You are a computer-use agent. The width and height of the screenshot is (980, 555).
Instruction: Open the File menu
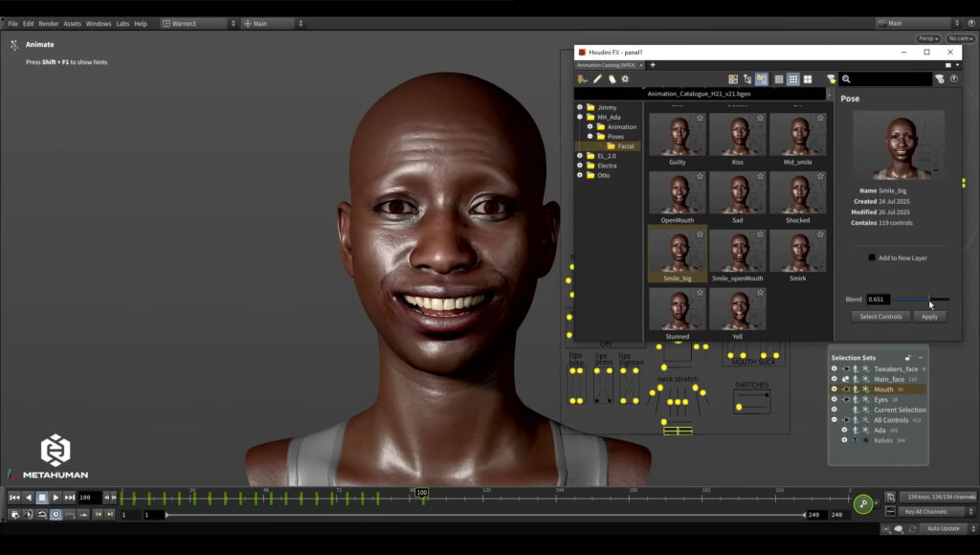click(x=12, y=24)
